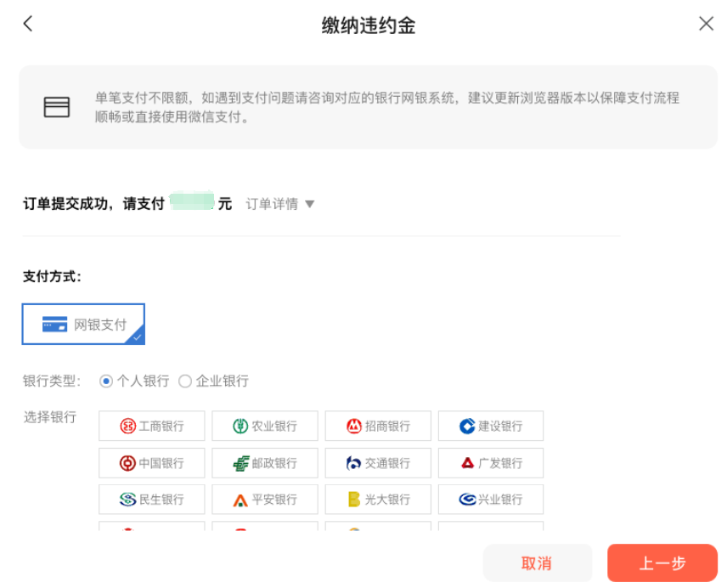
Task: Click the back arrow icon
Action: (x=28, y=24)
